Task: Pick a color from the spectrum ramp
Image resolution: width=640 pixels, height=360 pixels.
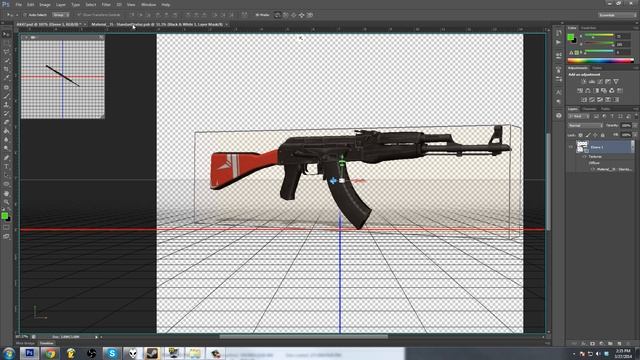Action: (600, 60)
